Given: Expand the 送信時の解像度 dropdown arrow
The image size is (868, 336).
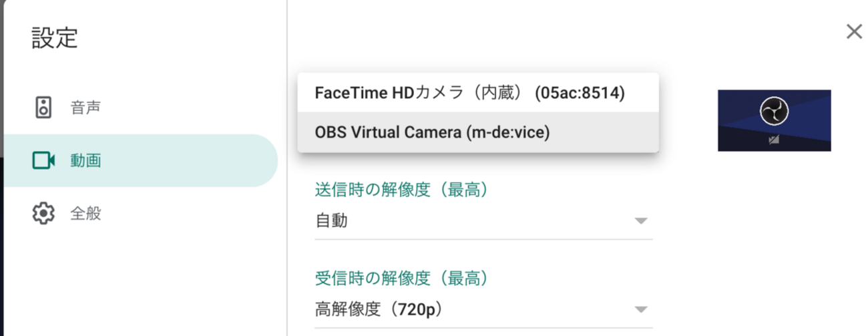Looking at the screenshot, I should [x=641, y=221].
